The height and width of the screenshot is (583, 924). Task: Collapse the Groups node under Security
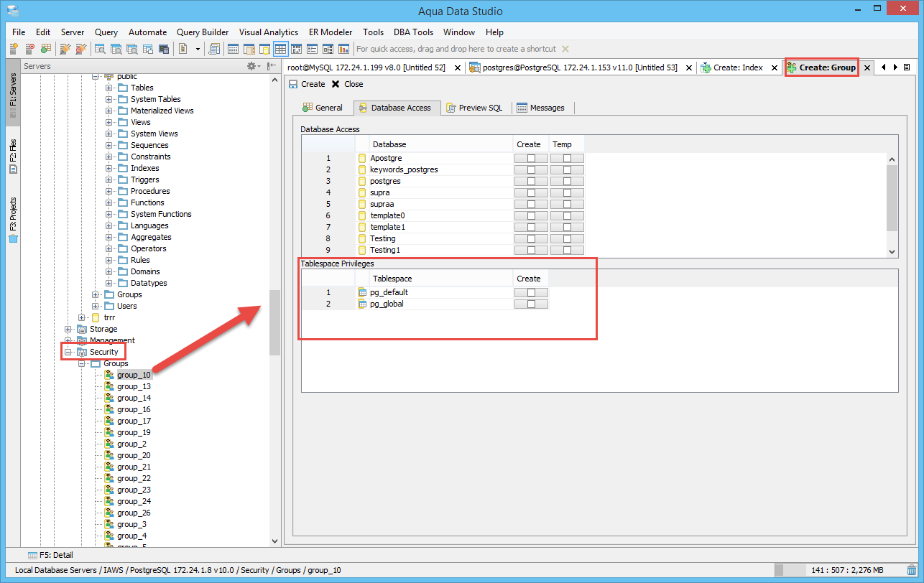tap(82, 363)
